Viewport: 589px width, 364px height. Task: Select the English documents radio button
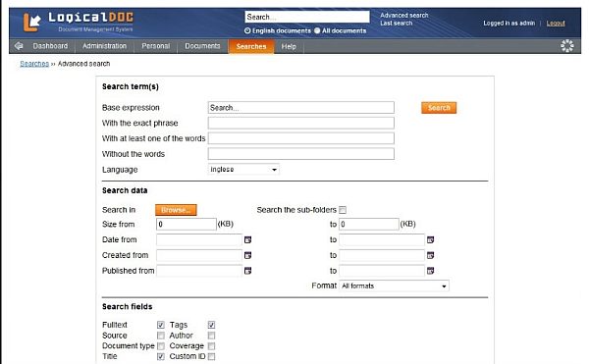[x=247, y=30]
